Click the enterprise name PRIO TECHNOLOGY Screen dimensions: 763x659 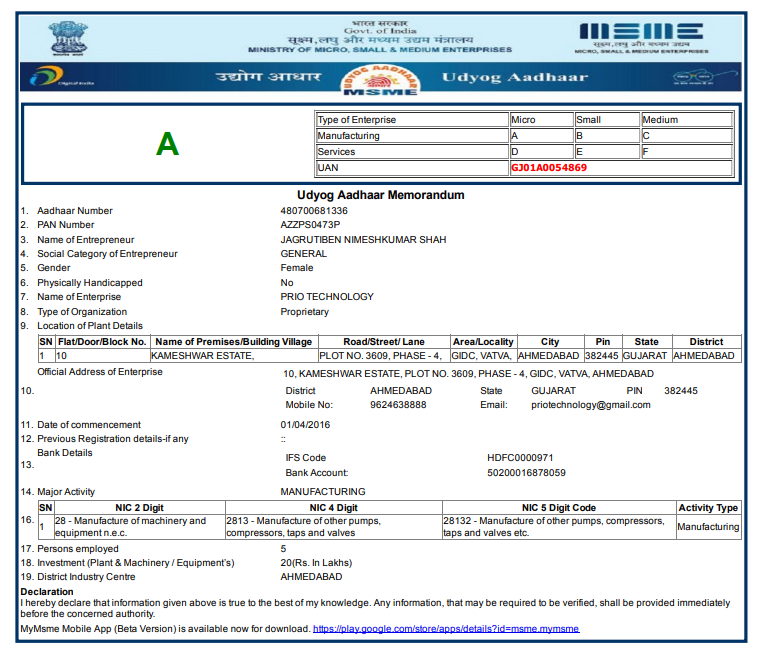[327, 297]
